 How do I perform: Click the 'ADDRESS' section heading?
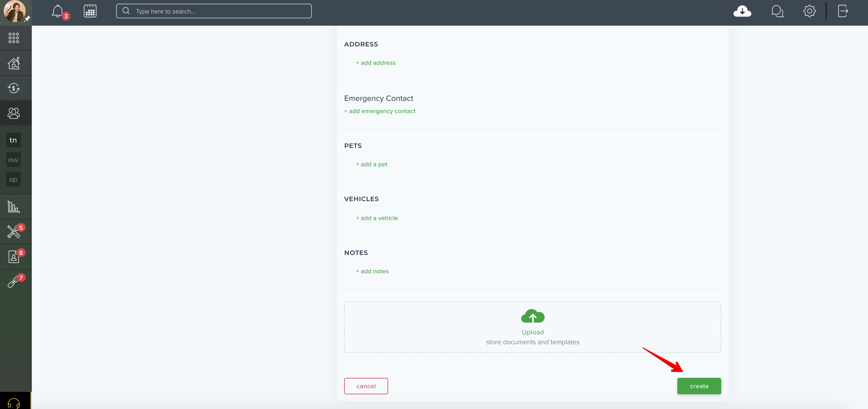click(361, 44)
